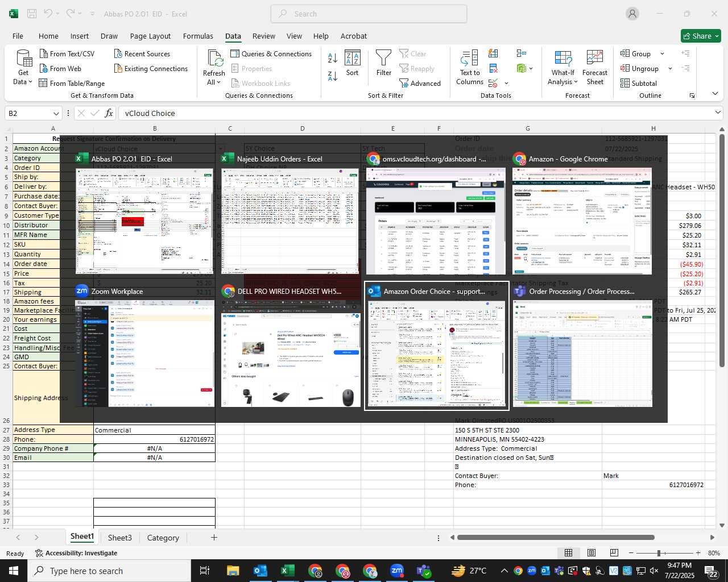
Task: Switch to Normal view
Action: pos(568,552)
